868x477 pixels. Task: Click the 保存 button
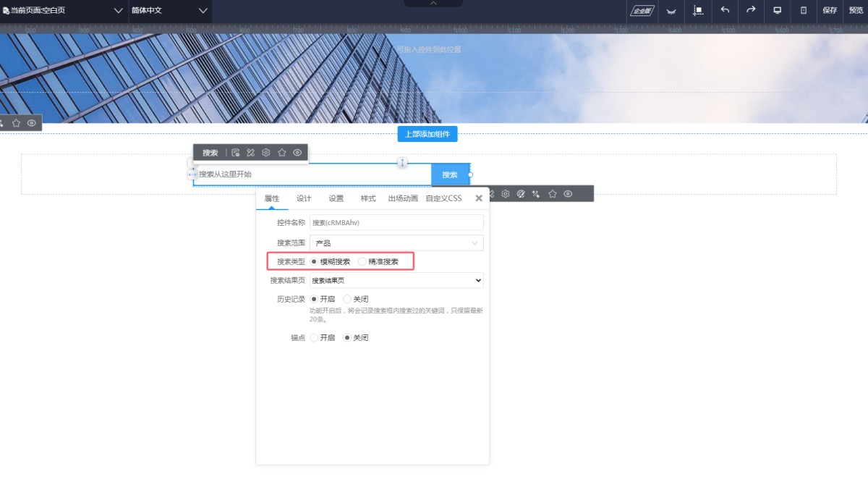830,11
